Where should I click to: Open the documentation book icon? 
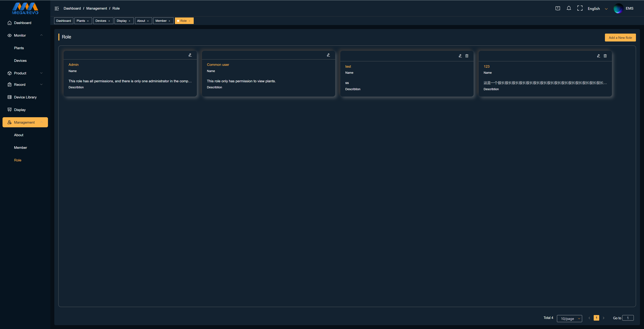[x=557, y=8]
